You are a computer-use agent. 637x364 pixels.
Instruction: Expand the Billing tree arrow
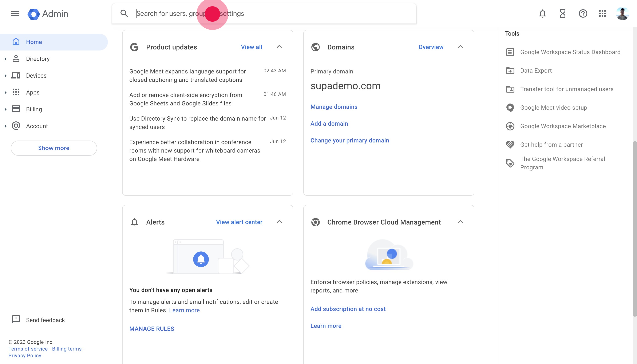5,109
